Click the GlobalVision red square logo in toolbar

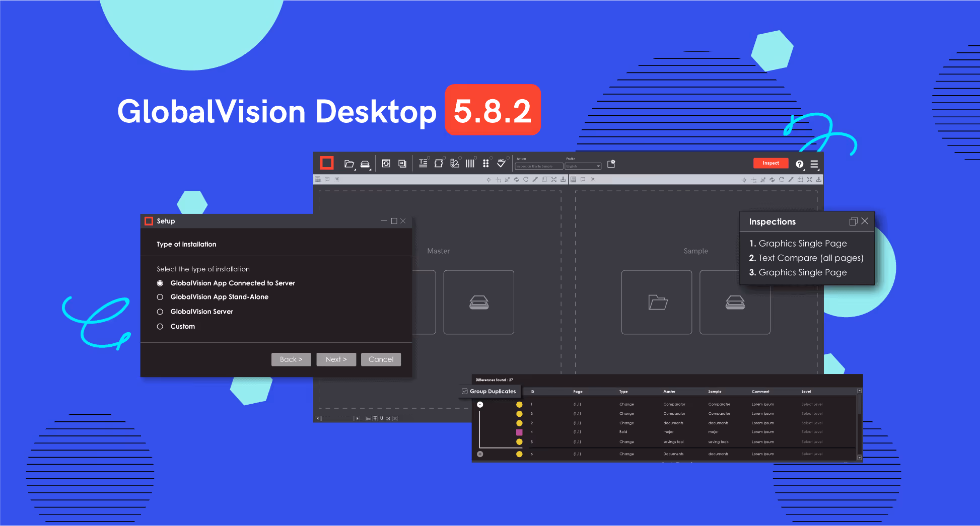click(x=327, y=163)
